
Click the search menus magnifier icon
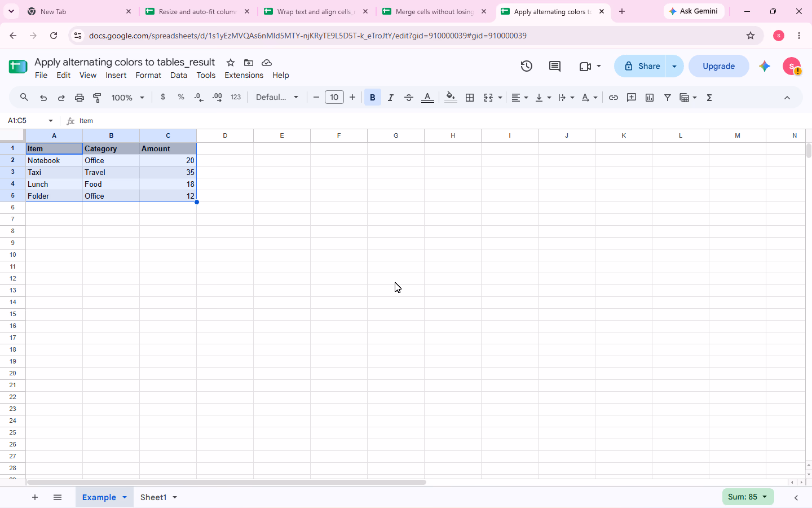tap(24, 98)
